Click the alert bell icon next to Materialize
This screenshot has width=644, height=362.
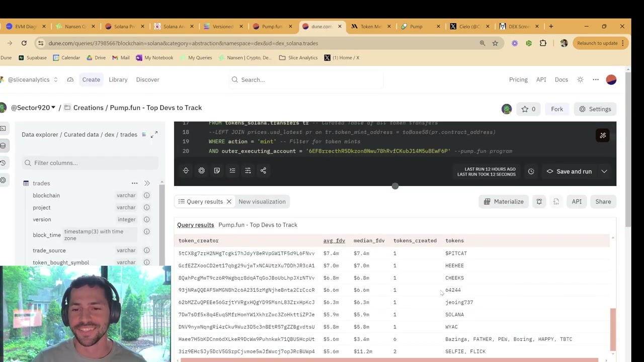click(x=539, y=202)
